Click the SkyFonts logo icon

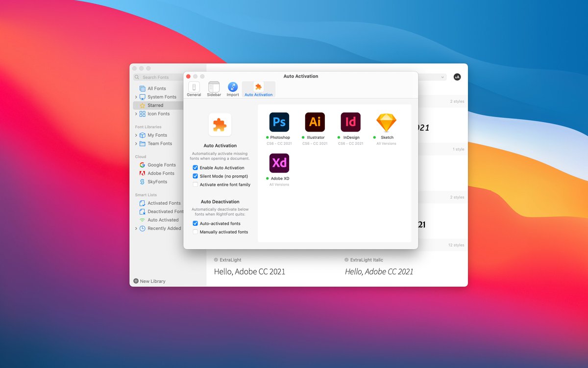tap(142, 182)
